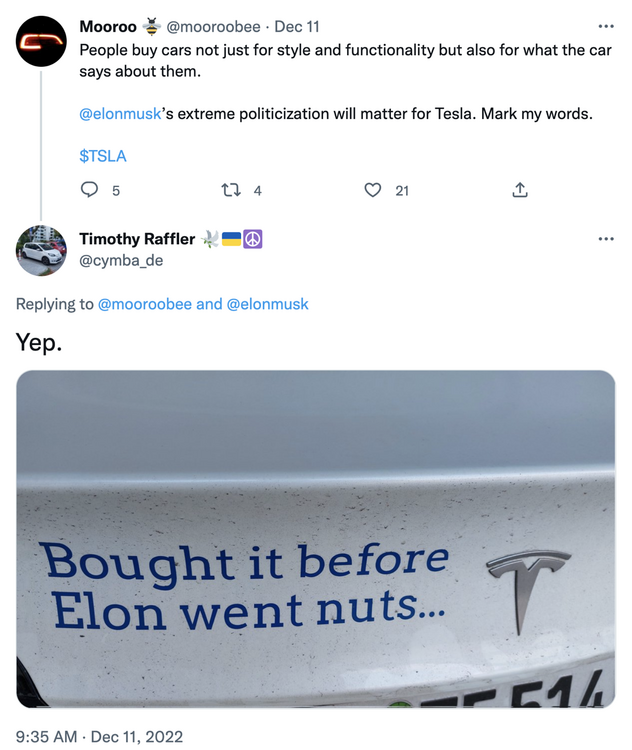The image size is (632, 750).
Task: Click the @mooroobee handle beside Mooroo
Action: [216, 26]
